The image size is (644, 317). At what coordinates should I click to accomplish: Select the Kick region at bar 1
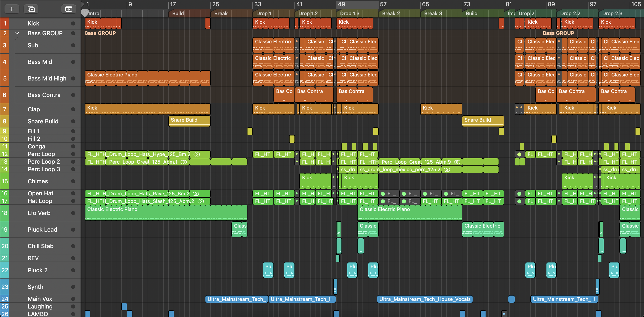(100, 23)
